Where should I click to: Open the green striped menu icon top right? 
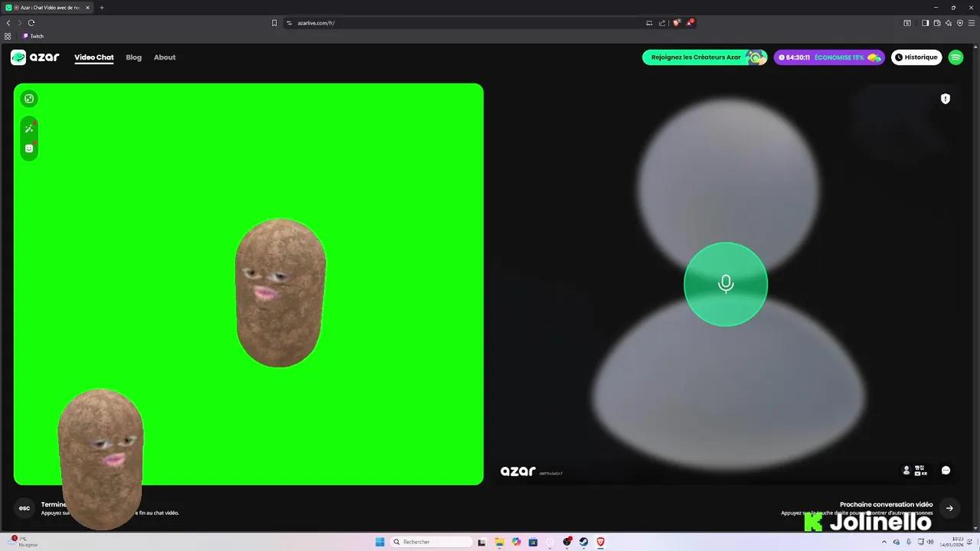(955, 57)
